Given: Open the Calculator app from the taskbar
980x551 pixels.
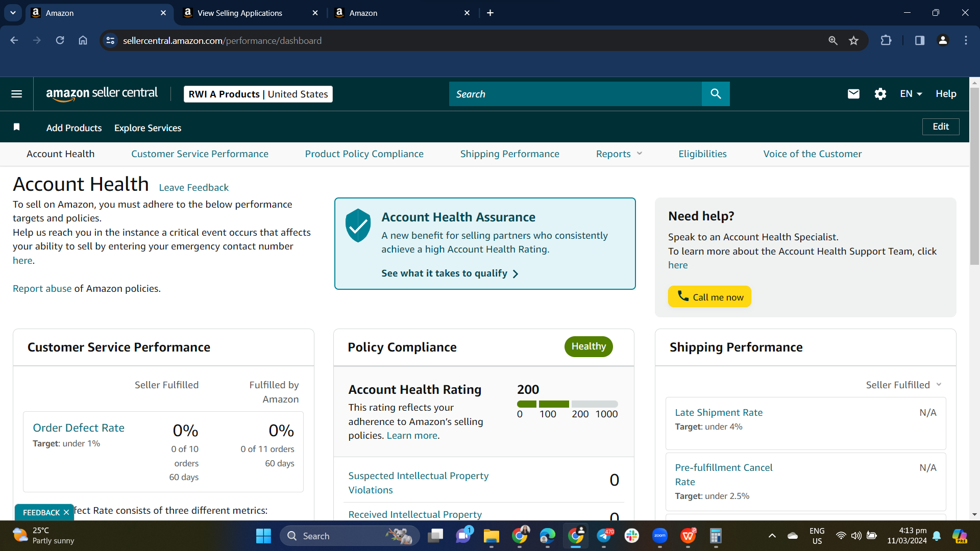Looking at the screenshot, I should tap(716, 536).
